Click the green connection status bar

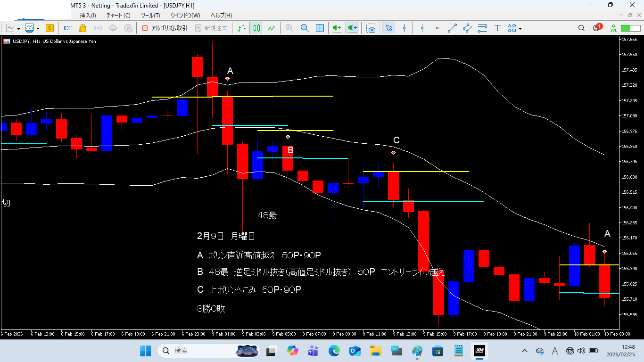[630, 28]
